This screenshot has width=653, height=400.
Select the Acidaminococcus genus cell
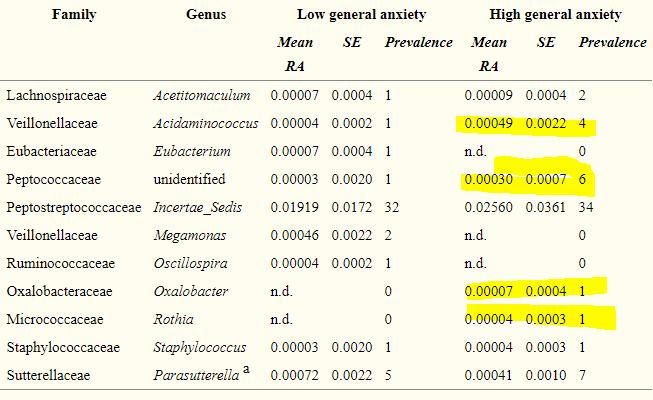pyautogui.click(x=206, y=124)
